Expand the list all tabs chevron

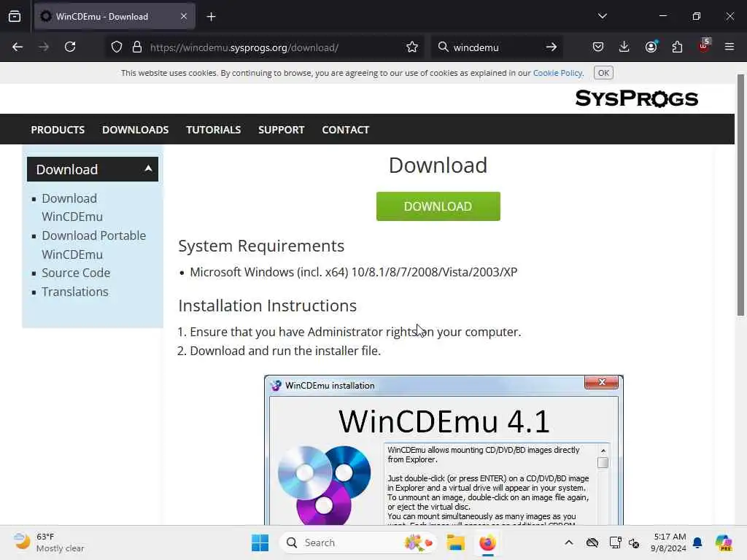[602, 16]
